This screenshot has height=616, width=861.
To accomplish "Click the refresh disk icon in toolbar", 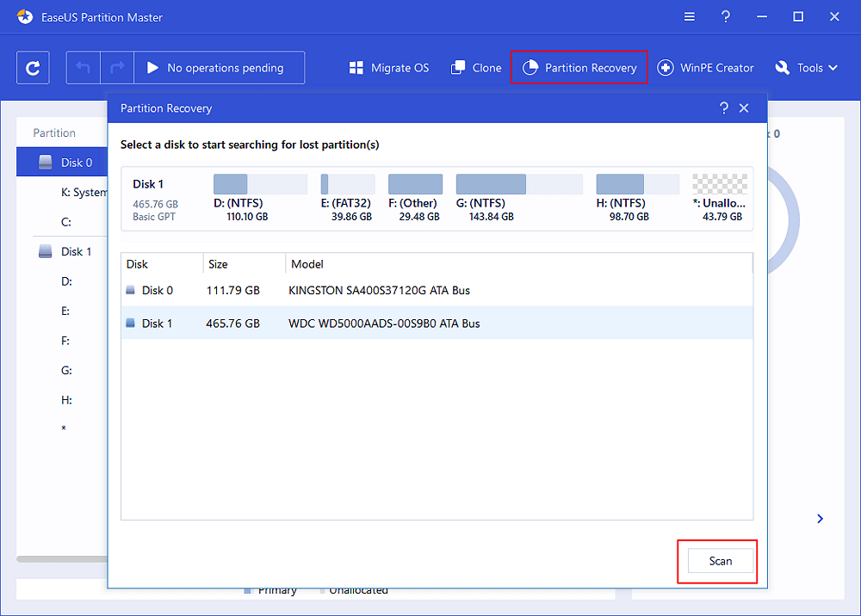I will (x=33, y=68).
